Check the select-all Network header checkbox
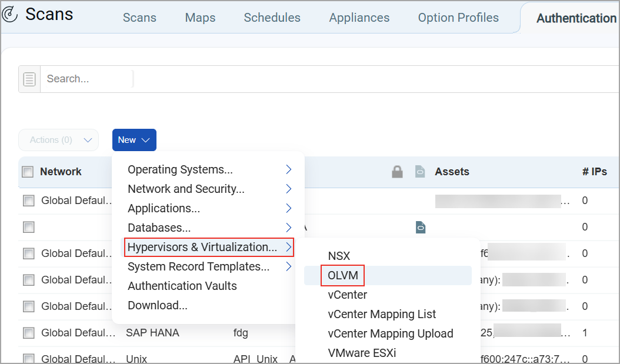 [x=28, y=172]
